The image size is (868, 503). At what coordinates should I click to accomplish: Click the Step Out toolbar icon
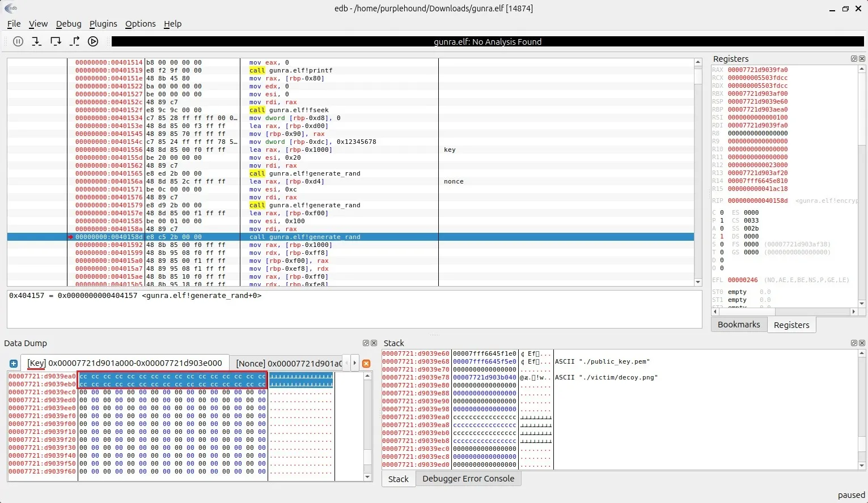pyautogui.click(x=74, y=41)
